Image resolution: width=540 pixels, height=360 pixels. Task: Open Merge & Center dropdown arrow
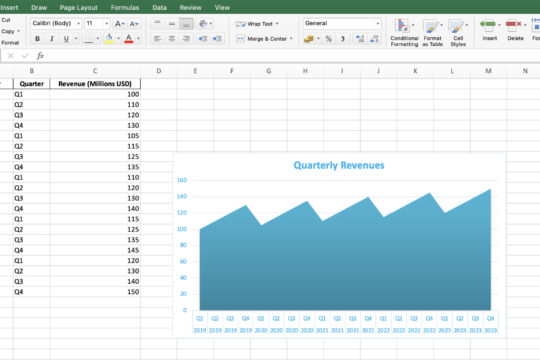291,39
